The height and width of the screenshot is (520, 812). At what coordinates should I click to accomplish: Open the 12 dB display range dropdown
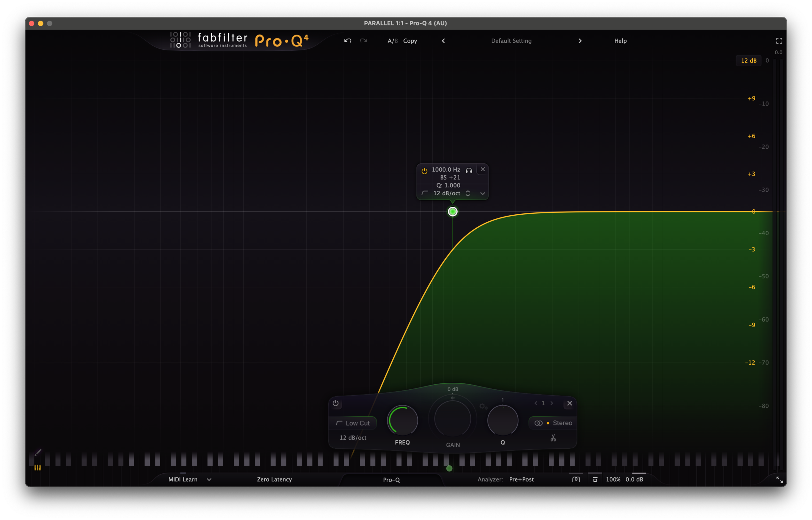(x=748, y=61)
